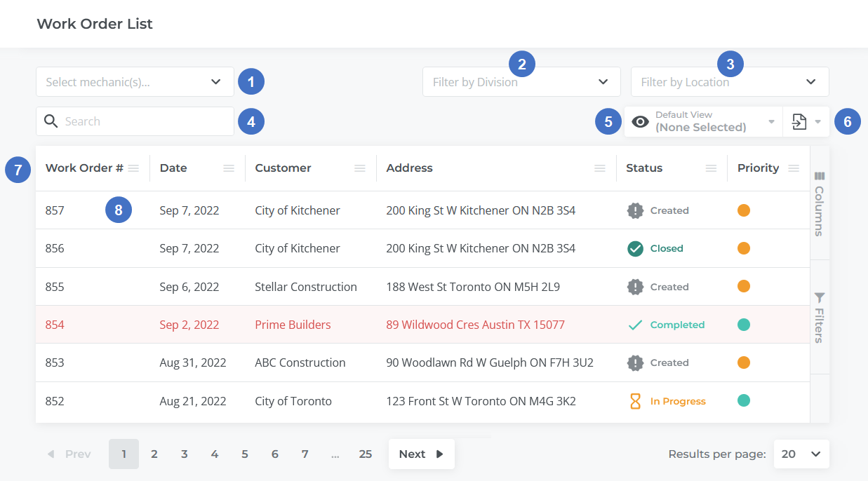Open the Status column menu icon

pos(711,168)
